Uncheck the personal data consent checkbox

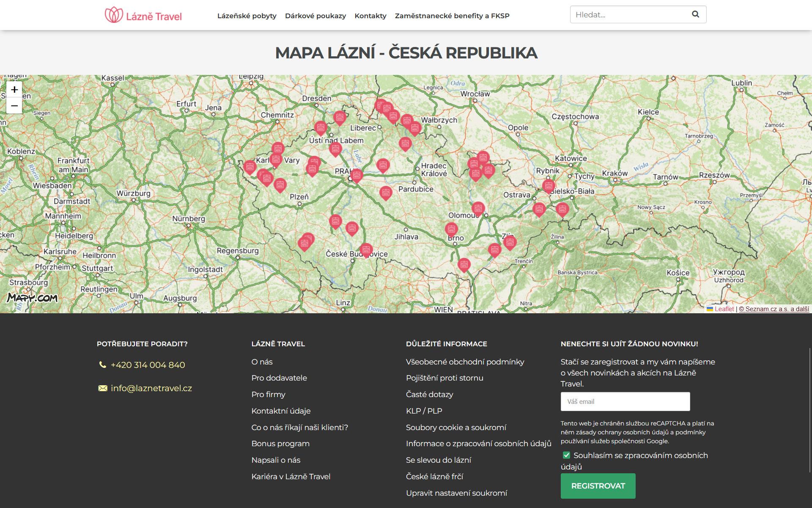point(566,455)
